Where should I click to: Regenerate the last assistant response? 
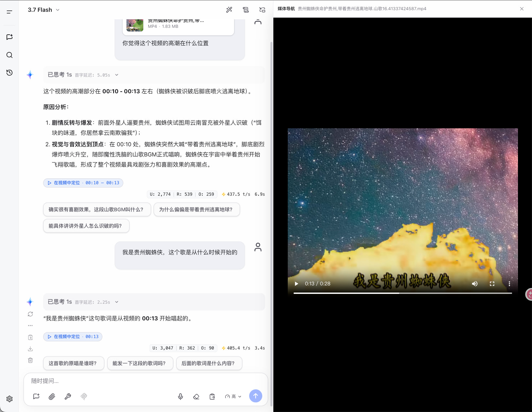pos(30,314)
